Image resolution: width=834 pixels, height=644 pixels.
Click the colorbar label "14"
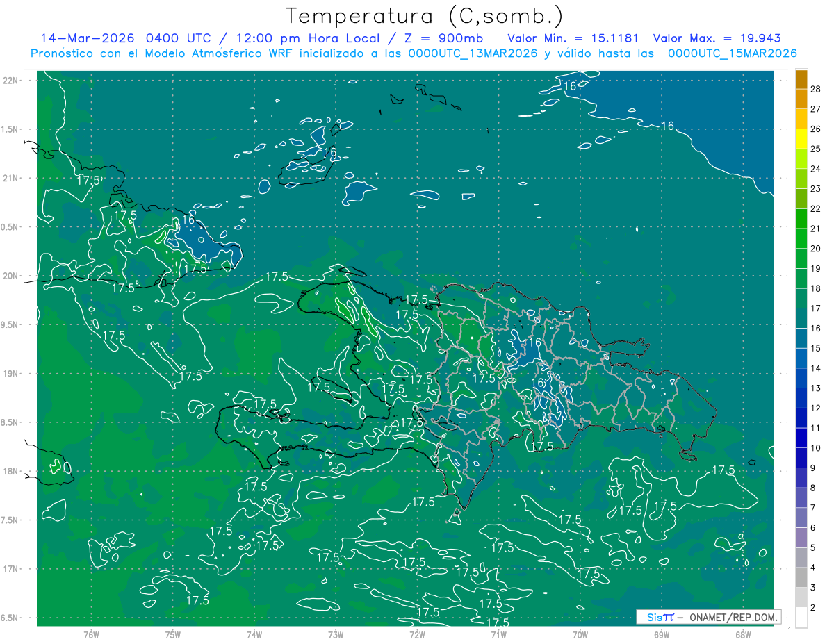[817, 368]
